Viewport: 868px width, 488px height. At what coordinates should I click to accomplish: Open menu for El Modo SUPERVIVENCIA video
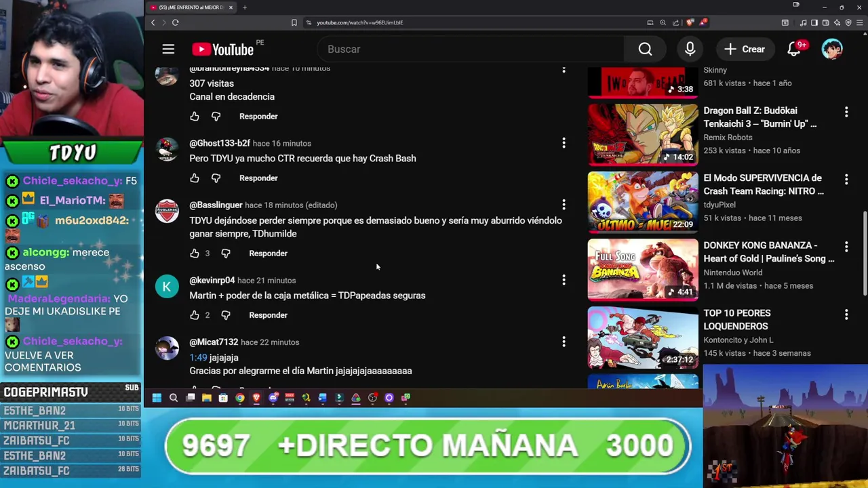point(846,179)
